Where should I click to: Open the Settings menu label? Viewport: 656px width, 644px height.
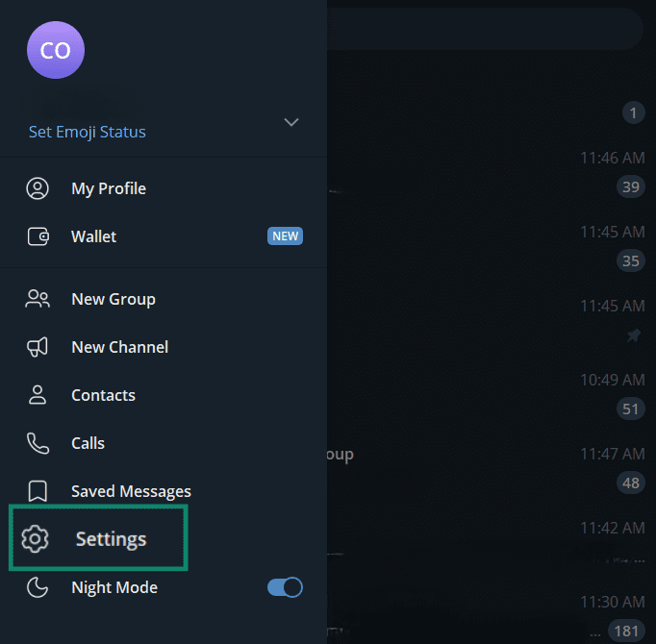(x=112, y=539)
